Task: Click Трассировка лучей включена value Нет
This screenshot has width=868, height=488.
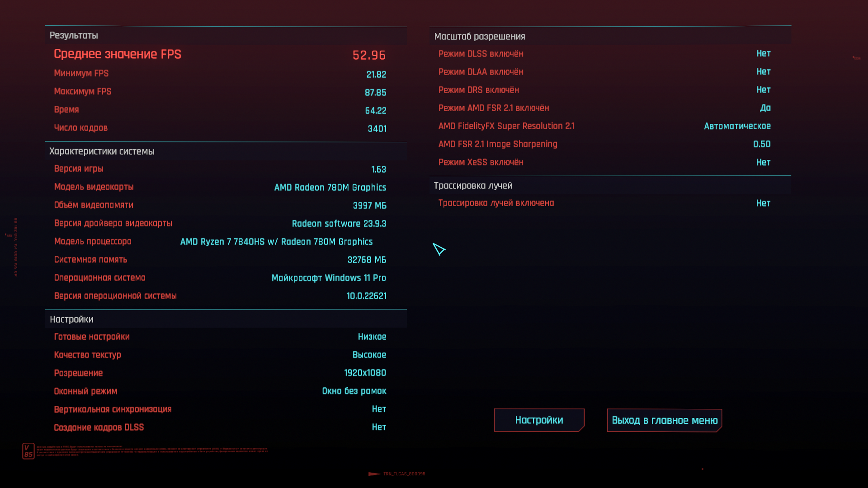Action: (x=763, y=203)
